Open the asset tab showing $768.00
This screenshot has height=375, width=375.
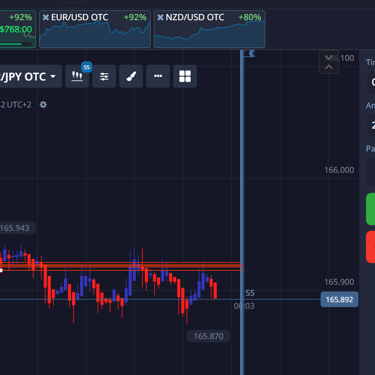(17, 29)
